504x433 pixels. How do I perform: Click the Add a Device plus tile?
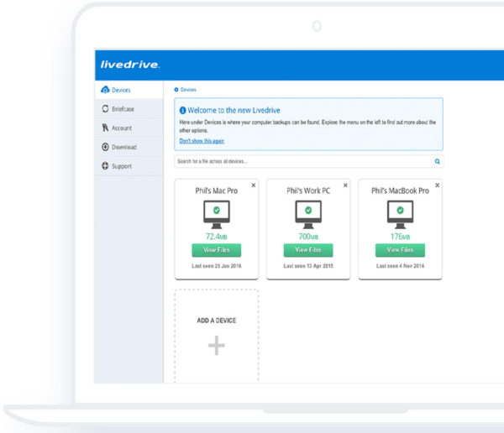coord(217,336)
